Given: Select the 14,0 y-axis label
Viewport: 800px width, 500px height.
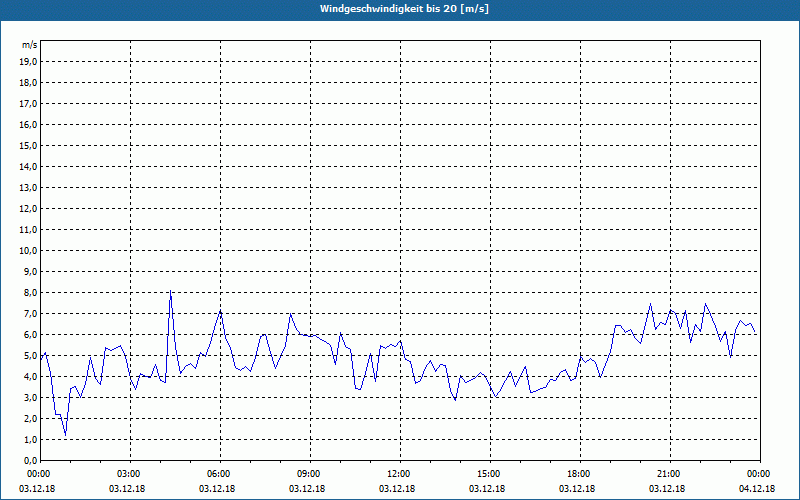Looking at the screenshot, I should point(27,166).
